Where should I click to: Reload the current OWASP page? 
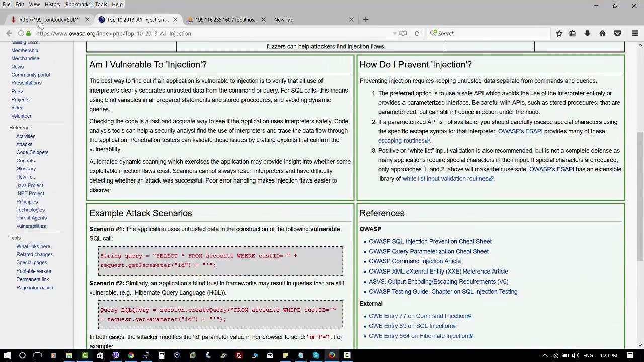tap(417, 33)
